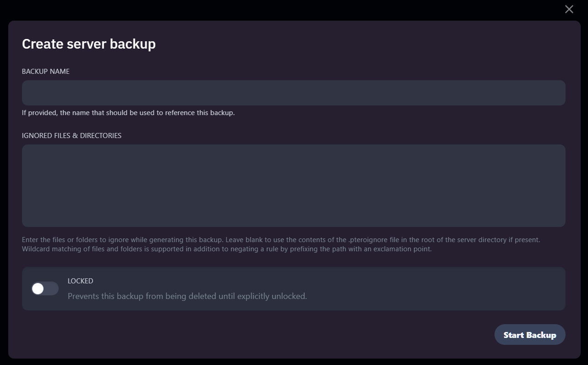Click the Create server backup heading
Viewport: 588px width, 365px height.
(x=88, y=44)
